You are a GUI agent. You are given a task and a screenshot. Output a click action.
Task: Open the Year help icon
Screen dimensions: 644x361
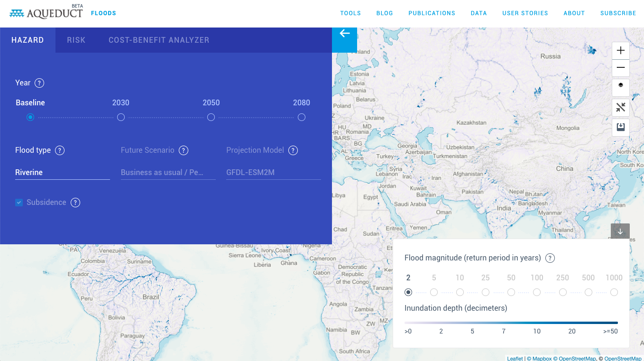[40, 83]
